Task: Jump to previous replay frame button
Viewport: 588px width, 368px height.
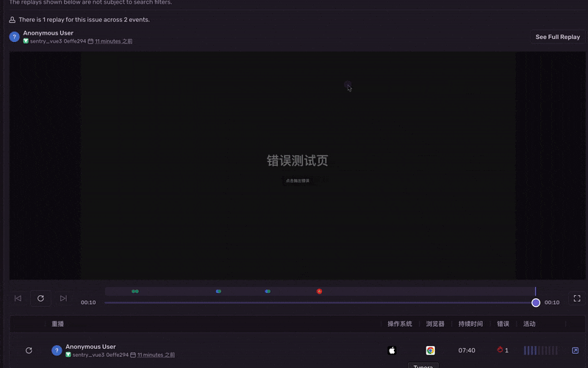Action: [x=18, y=298]
